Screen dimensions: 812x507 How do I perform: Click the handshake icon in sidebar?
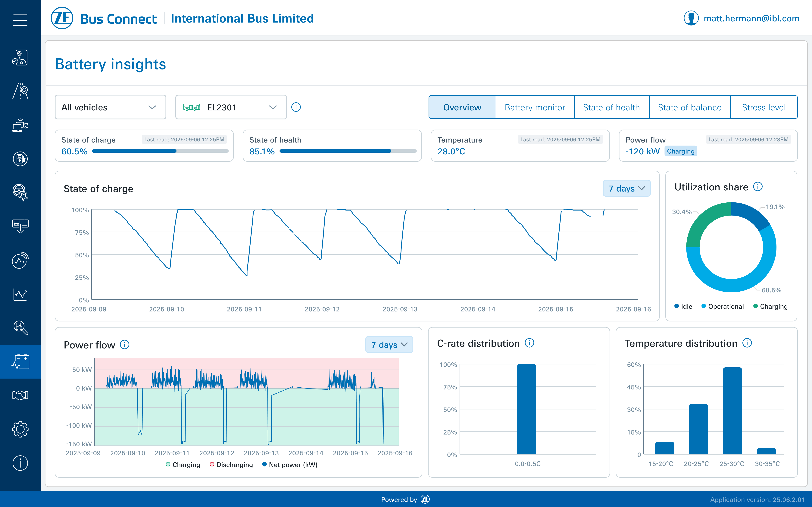tap(20, 395)
